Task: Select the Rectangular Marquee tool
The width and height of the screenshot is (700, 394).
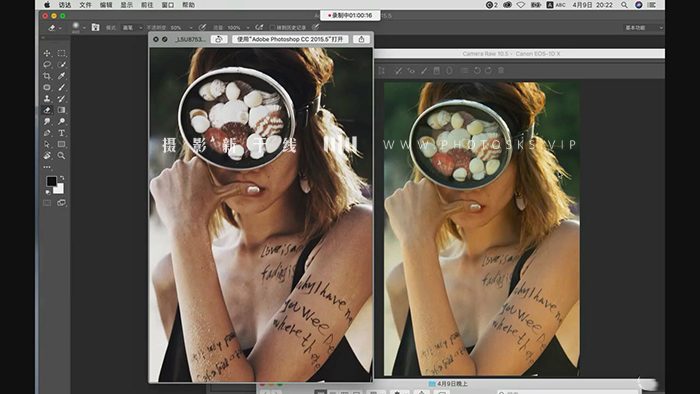Action: pos(62,53)
